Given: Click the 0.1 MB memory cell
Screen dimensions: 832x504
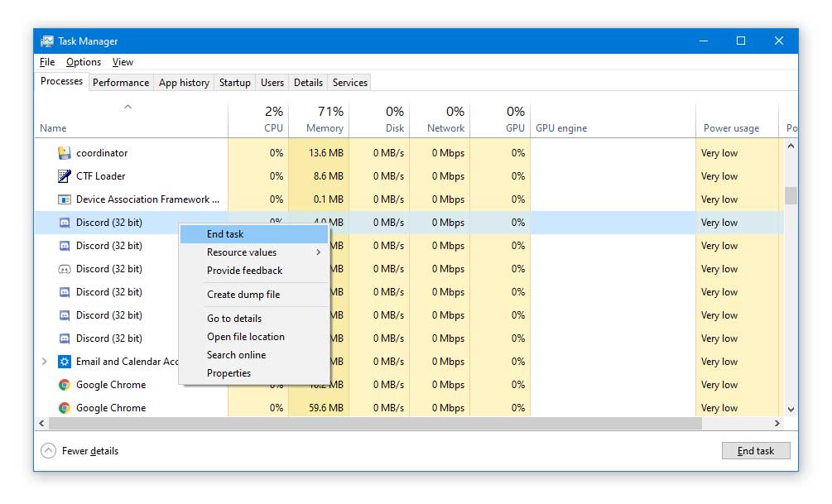Looking at the screenshot, I should click(319, 199).
